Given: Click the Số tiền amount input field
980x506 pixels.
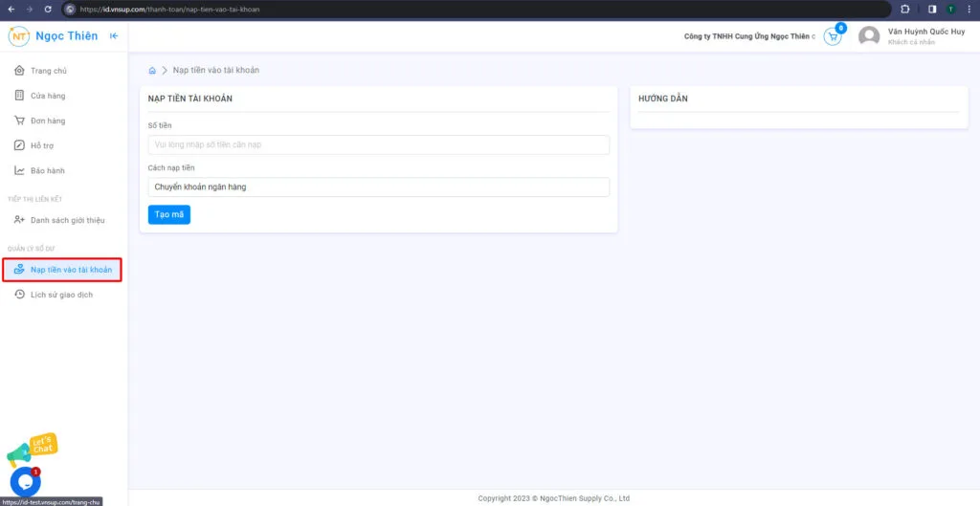Looking at the screenshot, I should (378, 144).
